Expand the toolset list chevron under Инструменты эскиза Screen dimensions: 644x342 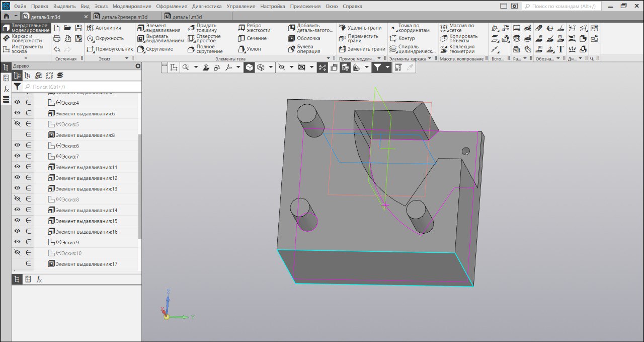tap(26, 58)
